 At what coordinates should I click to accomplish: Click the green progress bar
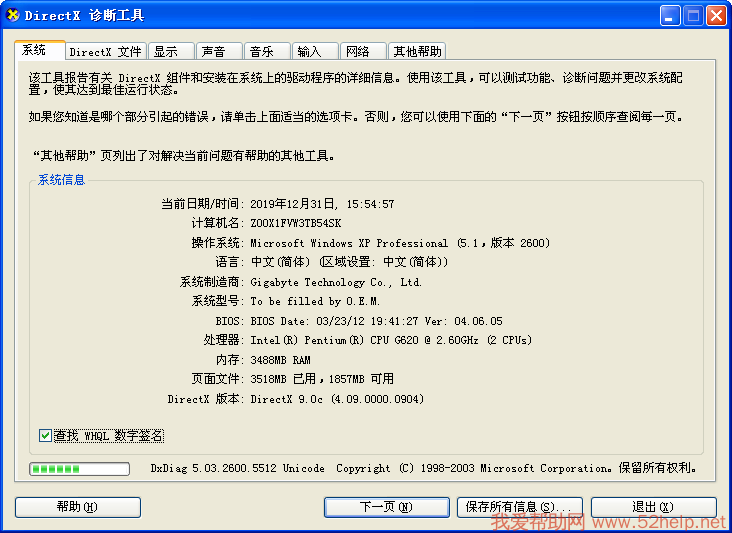click(x=79, y=469)
